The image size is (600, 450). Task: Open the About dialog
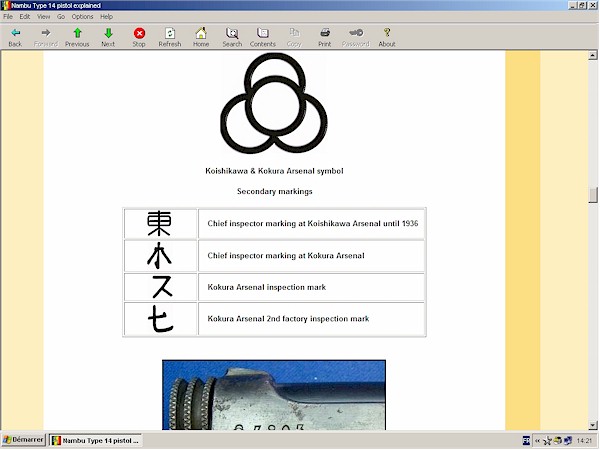387,37
